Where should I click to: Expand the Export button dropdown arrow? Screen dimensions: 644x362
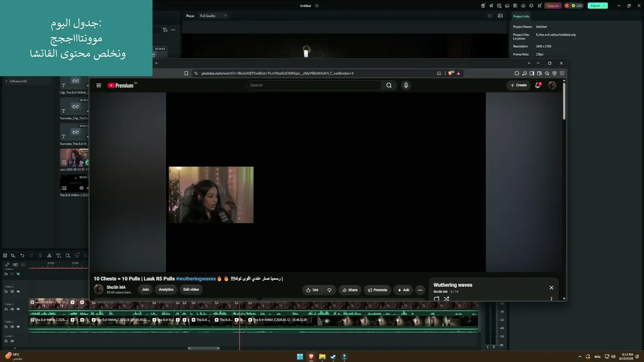point(604,6)
